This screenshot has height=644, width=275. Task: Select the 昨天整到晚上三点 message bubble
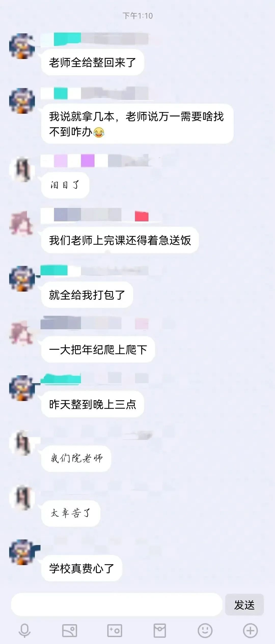(x=93, y=404)
